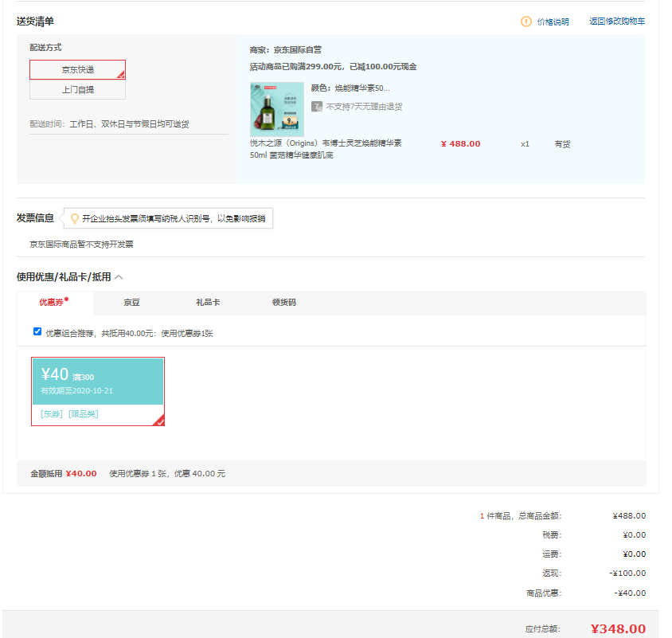Collapse the 使用优惠/礼品卡/抵用 section chevron
The width and height of the screenshot is (672, 638).
click(119, 277)
